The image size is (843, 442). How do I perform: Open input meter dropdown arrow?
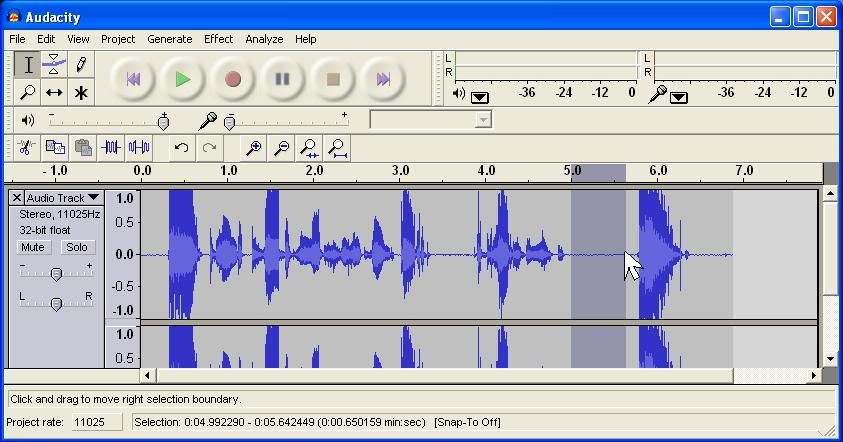click(x=679, y=97)
